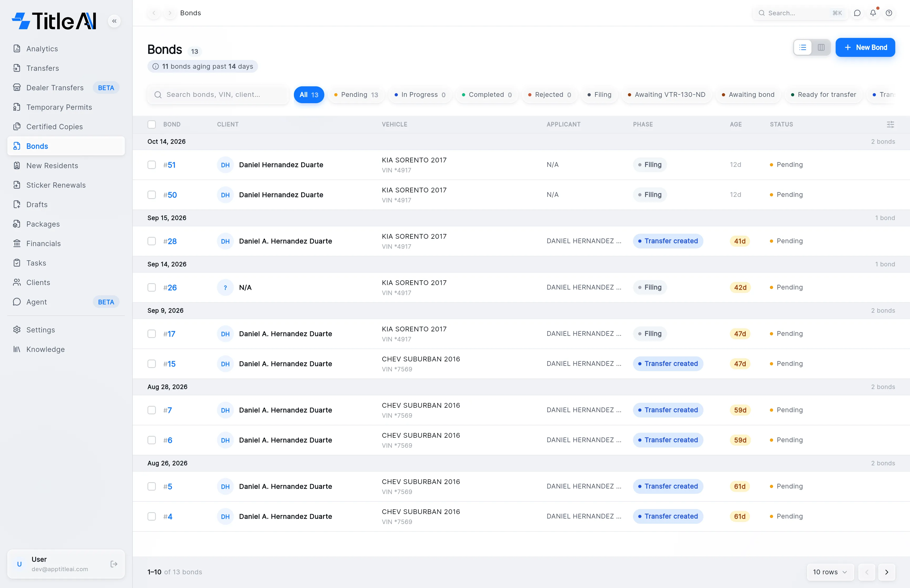The image size is (910, 588).
Task: Open the Transfers page
Action: pos(66,68)
